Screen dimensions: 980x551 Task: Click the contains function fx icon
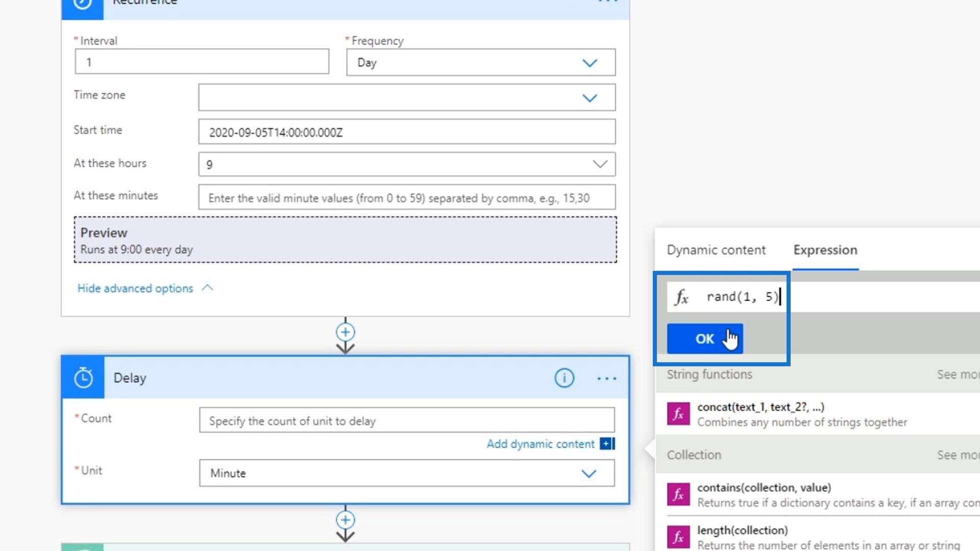tap(678, 494)
